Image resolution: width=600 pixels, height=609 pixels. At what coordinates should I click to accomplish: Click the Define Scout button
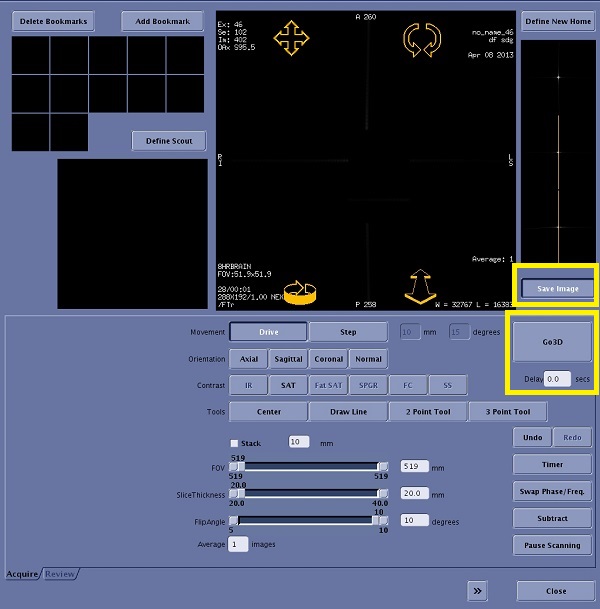tap(168, 141)
